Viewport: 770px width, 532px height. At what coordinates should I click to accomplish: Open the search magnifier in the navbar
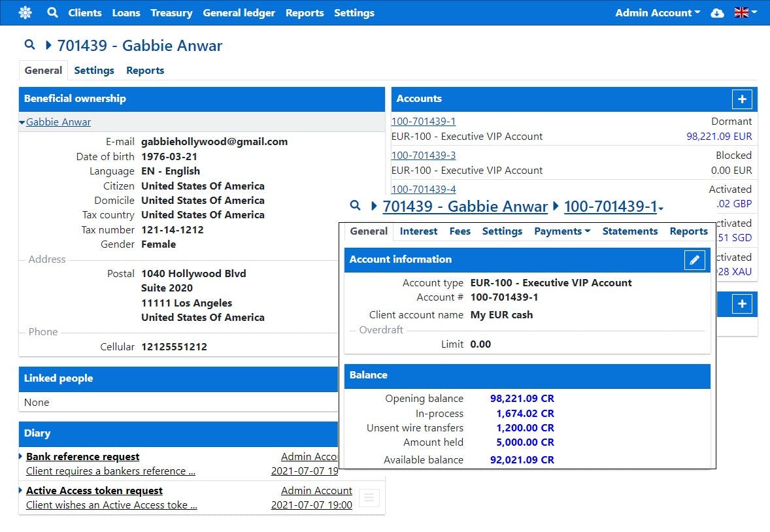pyautogui.click(x=52, y=13)
